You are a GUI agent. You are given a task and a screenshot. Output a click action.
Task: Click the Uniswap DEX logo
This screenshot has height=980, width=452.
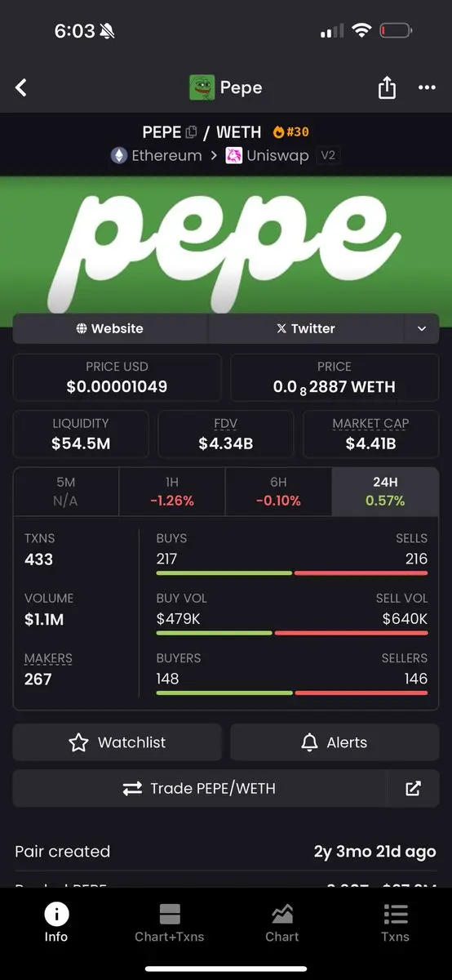pyautogui.click(x=233, y=155)
